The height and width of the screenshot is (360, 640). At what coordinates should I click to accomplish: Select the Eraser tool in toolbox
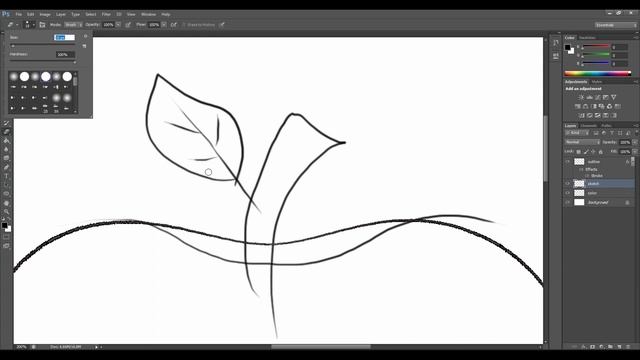[6, 132]
